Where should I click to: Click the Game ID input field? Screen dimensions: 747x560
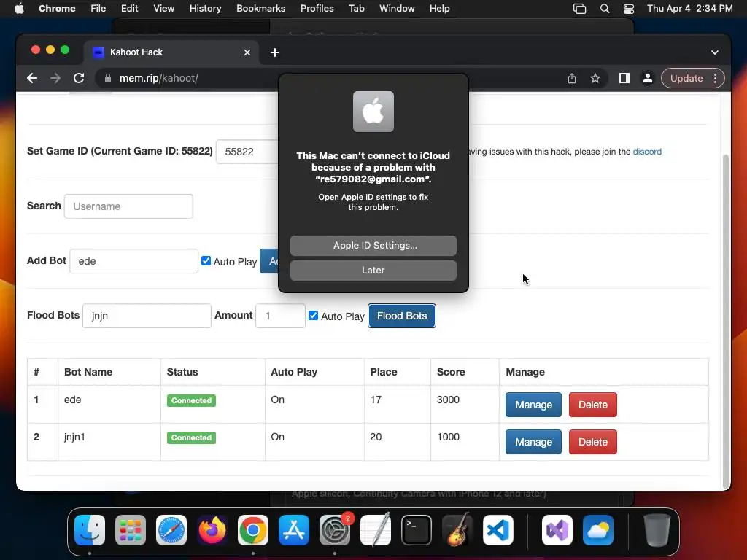[247, 152]
